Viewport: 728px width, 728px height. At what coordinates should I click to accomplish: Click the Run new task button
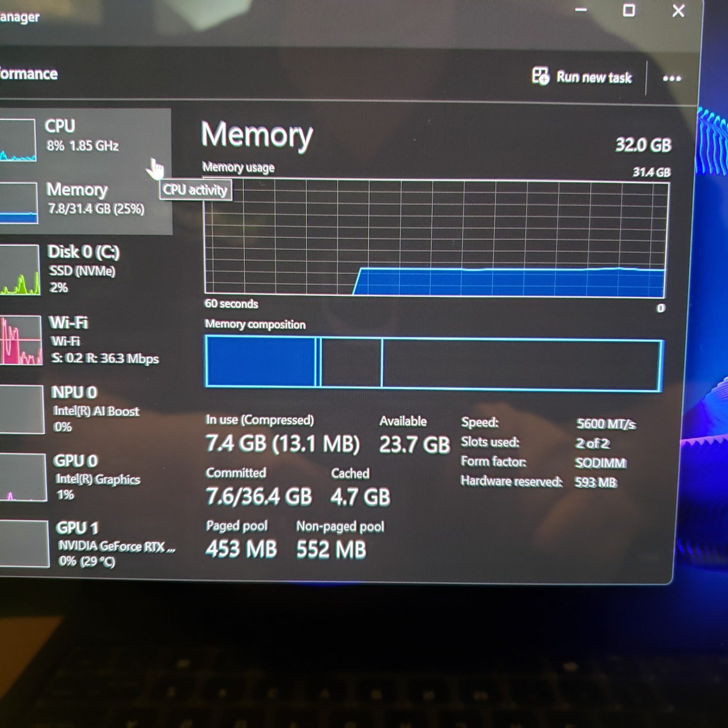[582, 77]
